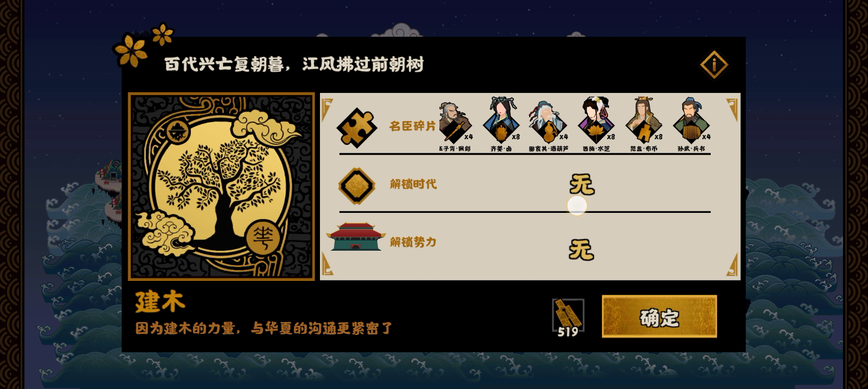868x389 pixels.
Task: Click the 解锁时代 label
Action: pos(413,184)
